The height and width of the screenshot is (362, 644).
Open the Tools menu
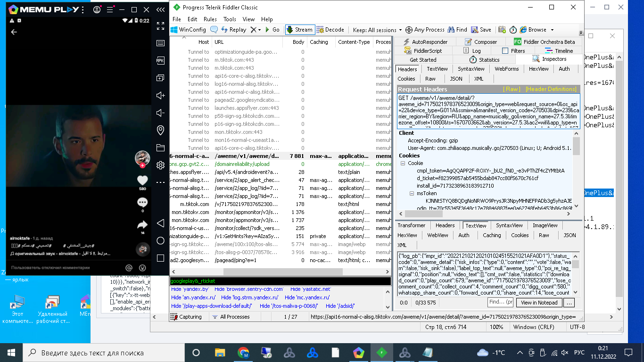(230, 19)
